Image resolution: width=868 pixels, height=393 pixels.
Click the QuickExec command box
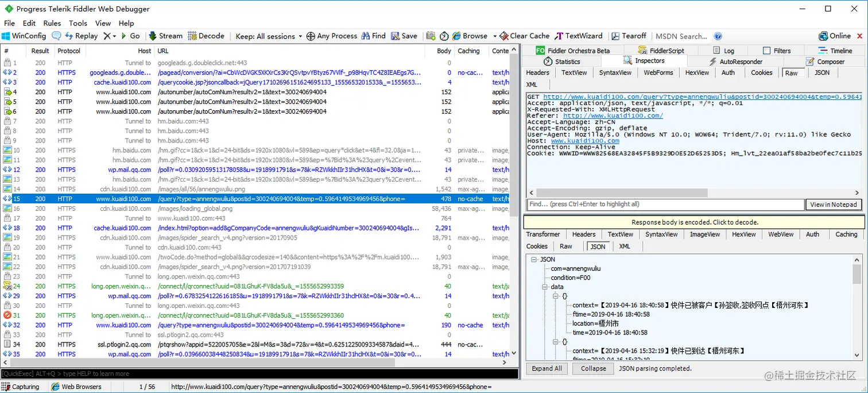coord(259,373)
